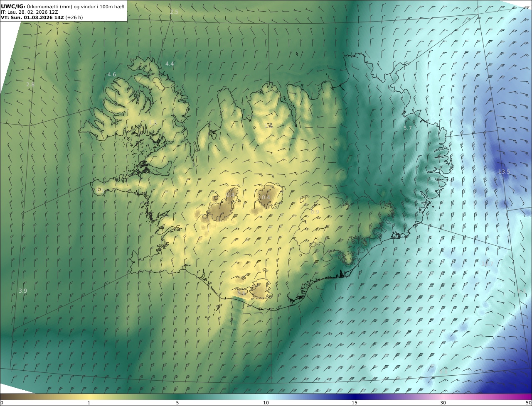Click the 13.5 value east of Iceland
Image resolution: width=532 pixels, height=406 pixels.
504,172
